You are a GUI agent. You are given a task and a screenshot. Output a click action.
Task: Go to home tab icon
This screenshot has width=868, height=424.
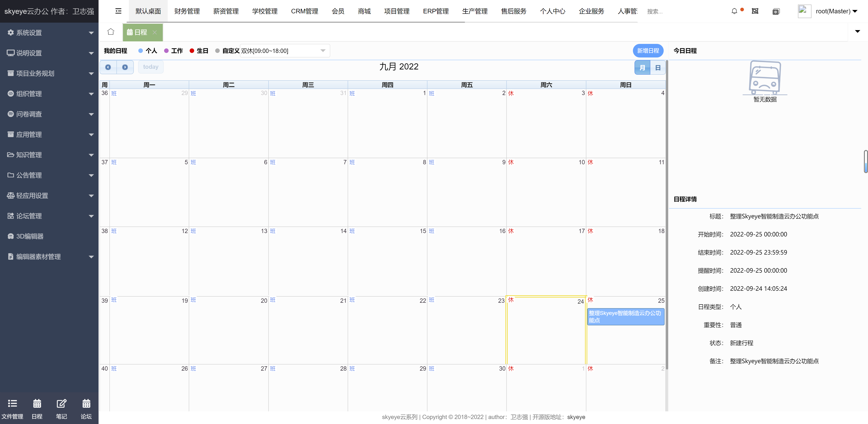(111, 32)
